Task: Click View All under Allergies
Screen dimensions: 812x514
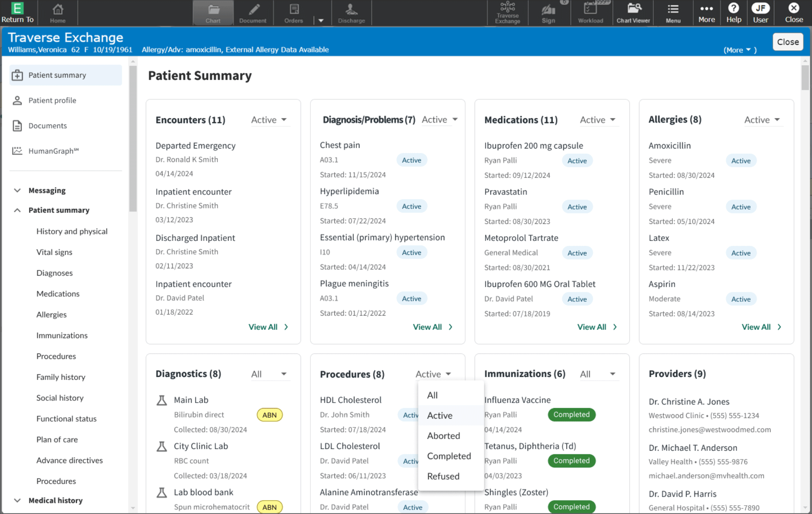Action: (756, 327)
